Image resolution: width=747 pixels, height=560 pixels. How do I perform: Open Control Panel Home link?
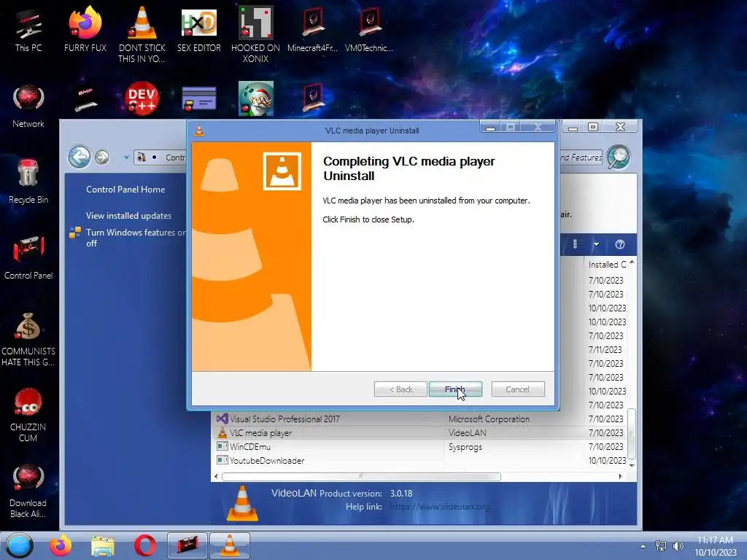[125, 189]
